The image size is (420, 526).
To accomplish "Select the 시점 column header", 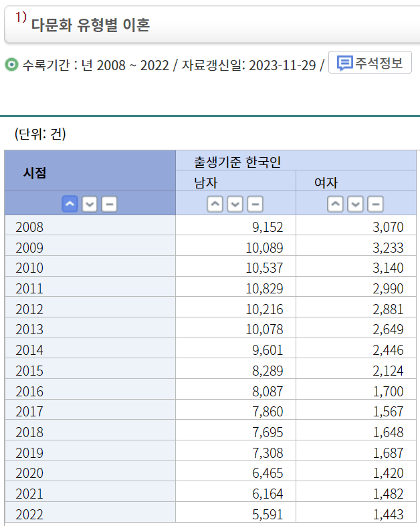I will click(x=35, y=172).
